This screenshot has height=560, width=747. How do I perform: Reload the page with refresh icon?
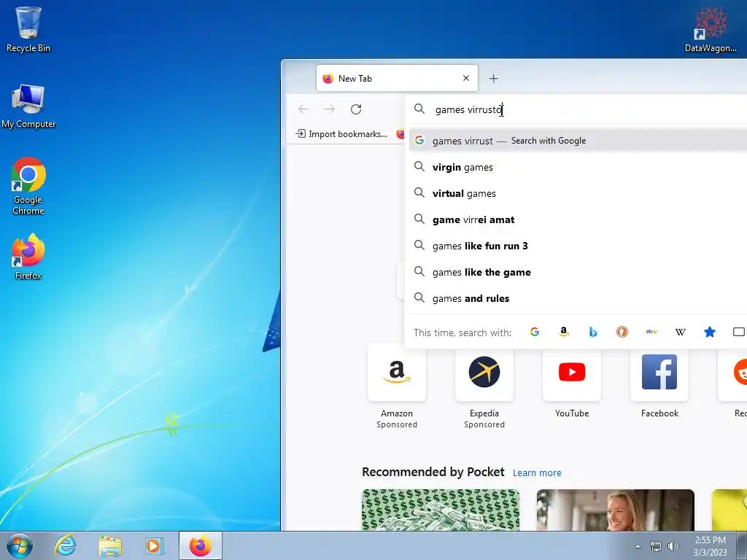pos(356,109)
